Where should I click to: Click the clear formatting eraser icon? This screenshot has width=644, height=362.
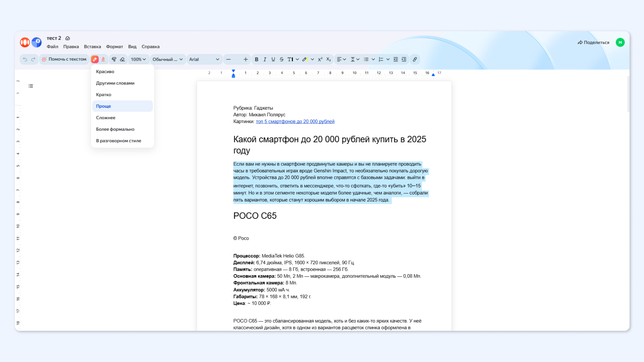[122, 59]
